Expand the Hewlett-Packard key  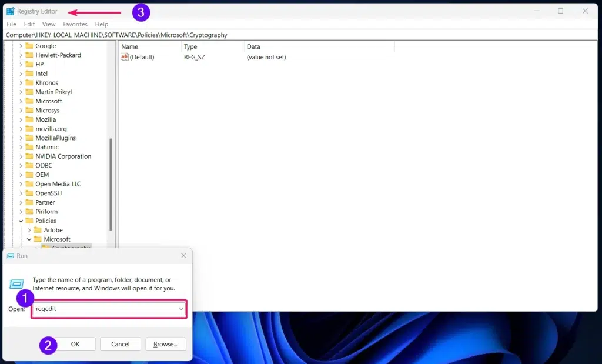pyautogui.click(x=21, y=55)
